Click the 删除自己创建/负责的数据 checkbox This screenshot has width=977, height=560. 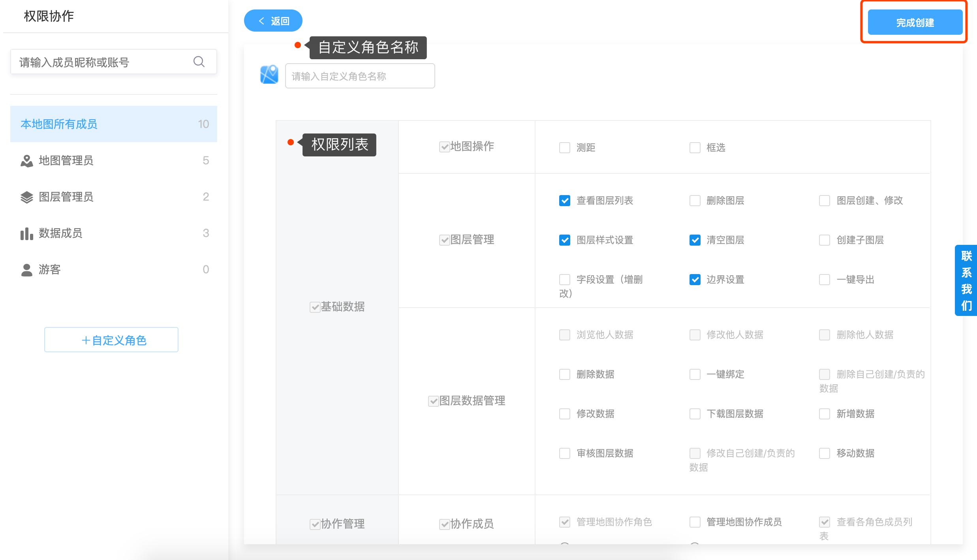[825, 374]
